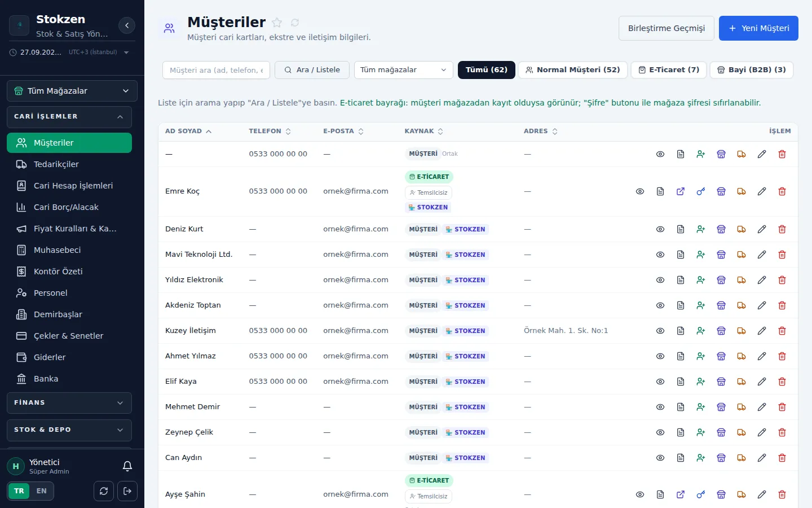Open notifications bell in sidebar footer

point(127,466)
